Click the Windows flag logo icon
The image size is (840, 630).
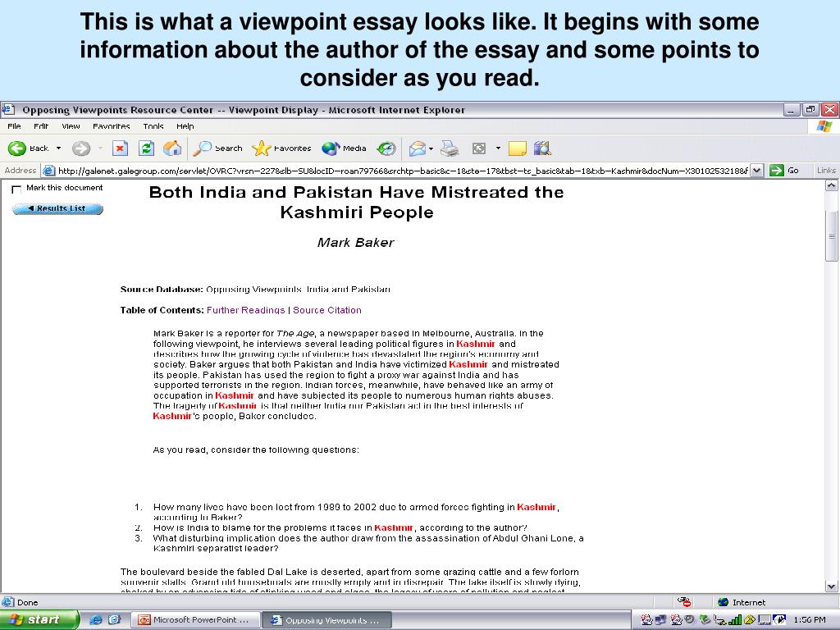(824, 126)
